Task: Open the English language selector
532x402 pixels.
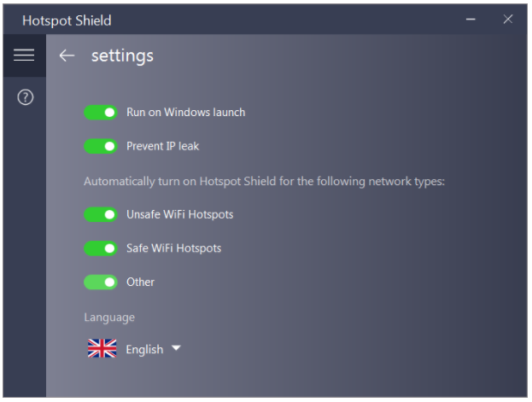Action: point(144,349)
